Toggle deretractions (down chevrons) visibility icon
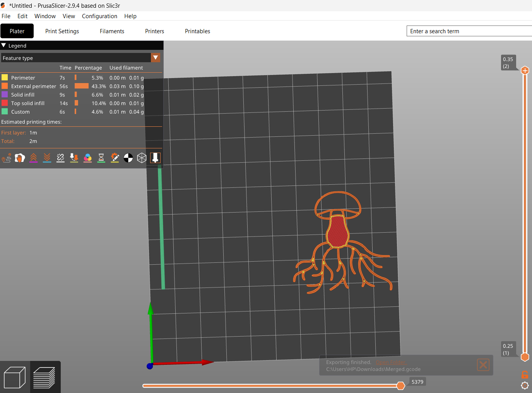The width and height of the screenshot is (532, 393). (47, 158)
